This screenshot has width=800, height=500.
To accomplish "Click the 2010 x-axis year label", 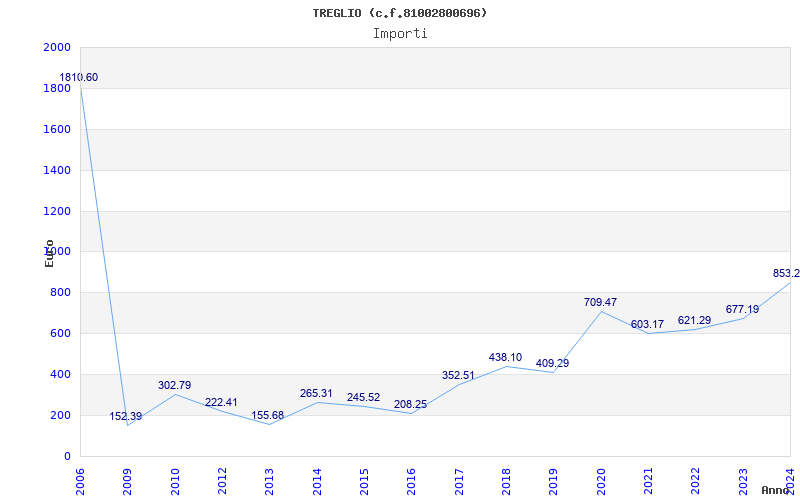I will (175, 481).
